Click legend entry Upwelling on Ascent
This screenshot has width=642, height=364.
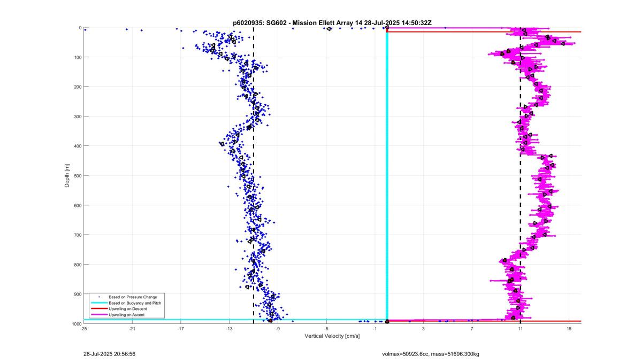click(x=126, y=315)
